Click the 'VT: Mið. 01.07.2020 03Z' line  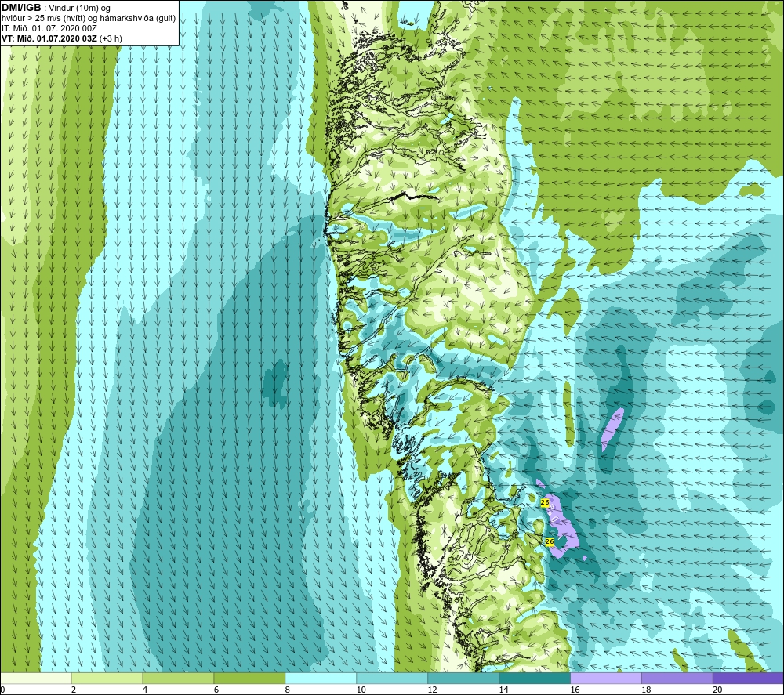pos(61,38)
